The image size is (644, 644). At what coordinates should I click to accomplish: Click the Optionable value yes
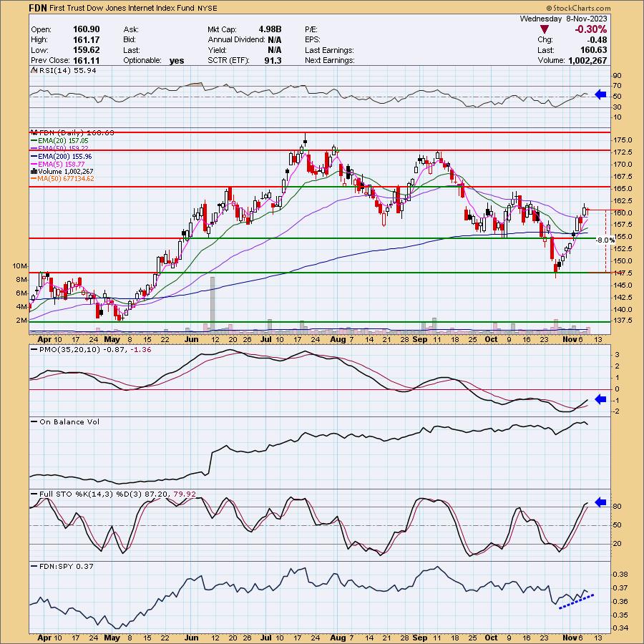(177, 60)
